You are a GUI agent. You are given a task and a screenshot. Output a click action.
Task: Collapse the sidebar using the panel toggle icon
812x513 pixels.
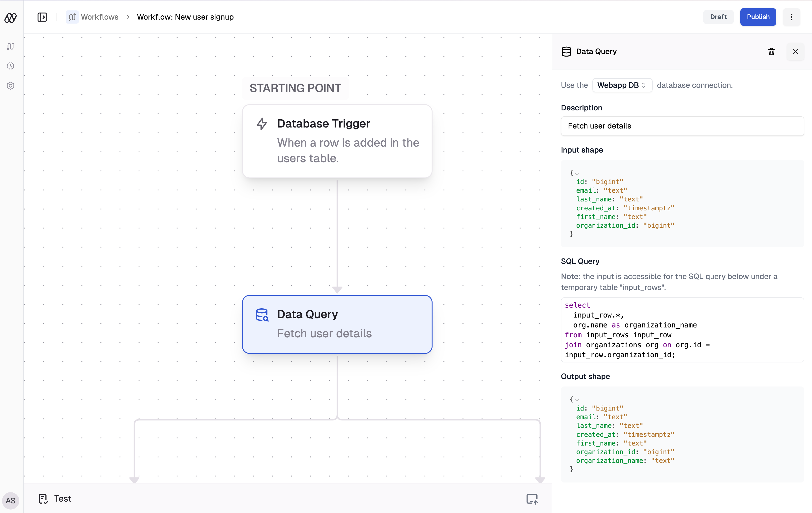pyautogui.click(x=42, y=17)
